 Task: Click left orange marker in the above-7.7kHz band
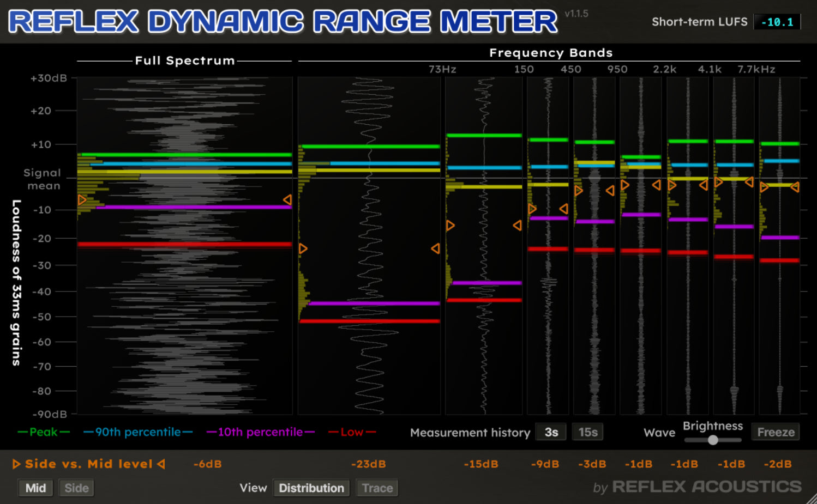coord(764,187)
